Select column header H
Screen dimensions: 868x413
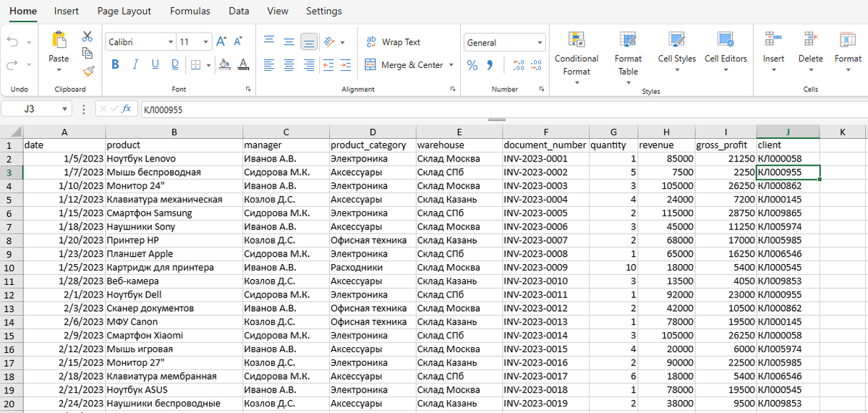[x=665, y=132]
